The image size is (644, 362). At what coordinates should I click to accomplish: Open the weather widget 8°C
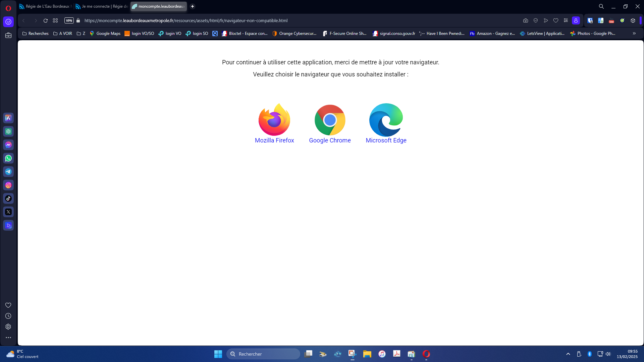coord(22,354)
